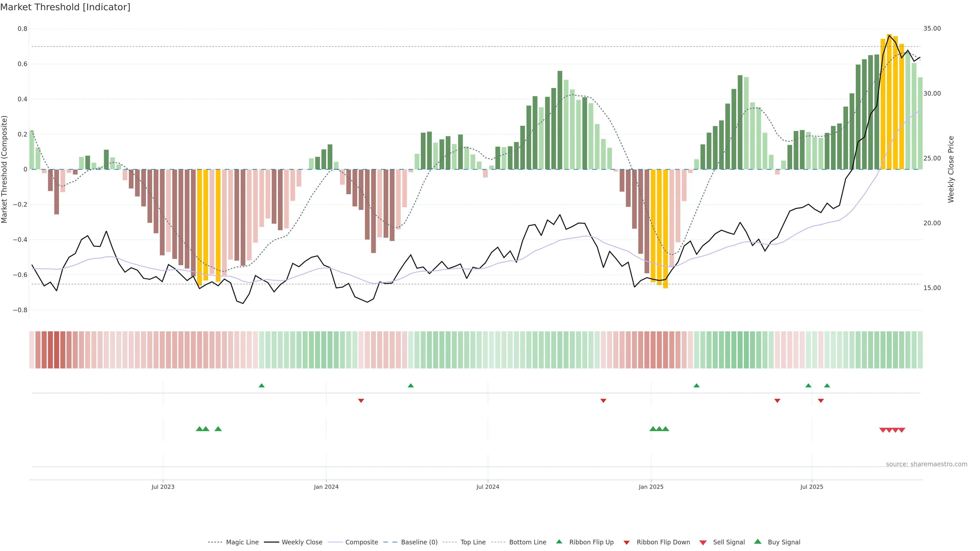Click the Jan 2024 x-axis label

click(326, 487)
